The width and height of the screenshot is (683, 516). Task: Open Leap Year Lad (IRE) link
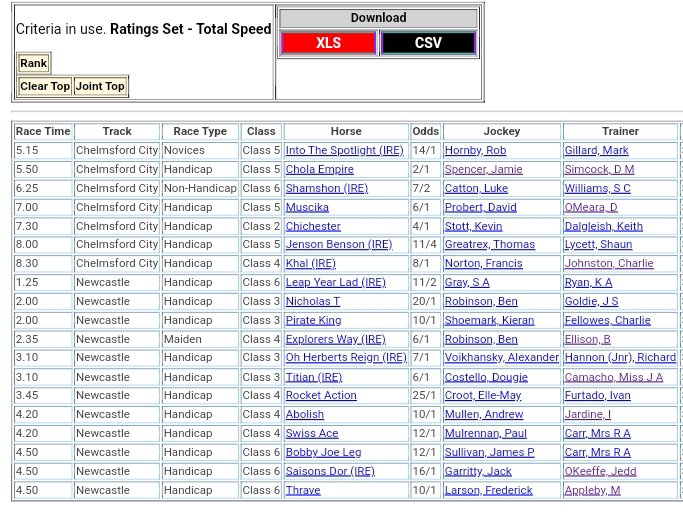(335, 282)
